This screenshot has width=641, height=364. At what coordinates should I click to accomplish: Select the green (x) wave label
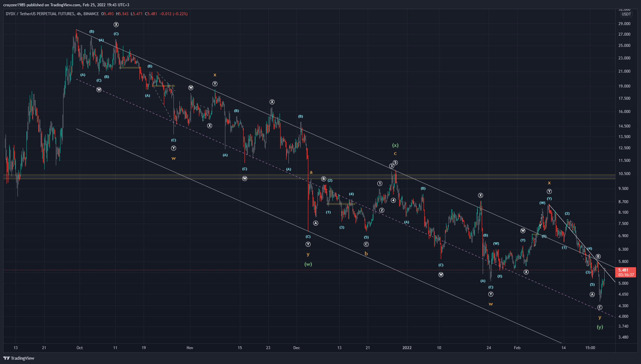[x=395, y=145]
